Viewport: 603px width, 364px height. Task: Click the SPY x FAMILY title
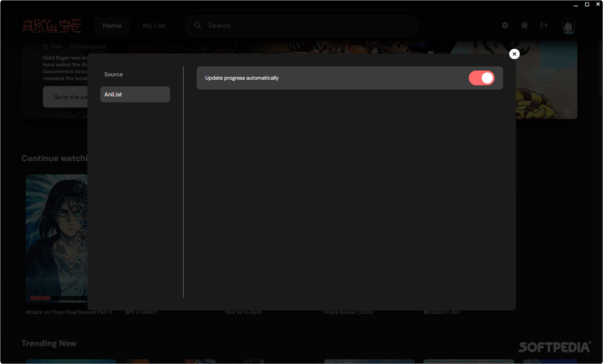141,312
